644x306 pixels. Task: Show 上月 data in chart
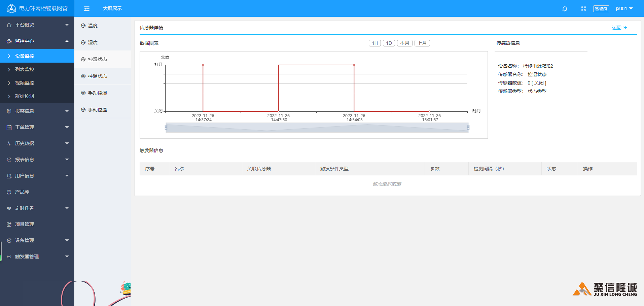point(422,43)
